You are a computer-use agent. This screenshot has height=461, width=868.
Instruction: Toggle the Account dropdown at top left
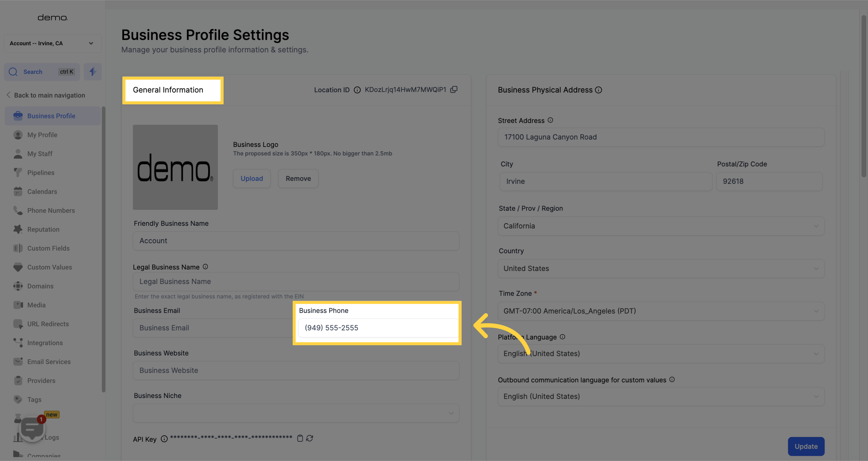point(51,43)
